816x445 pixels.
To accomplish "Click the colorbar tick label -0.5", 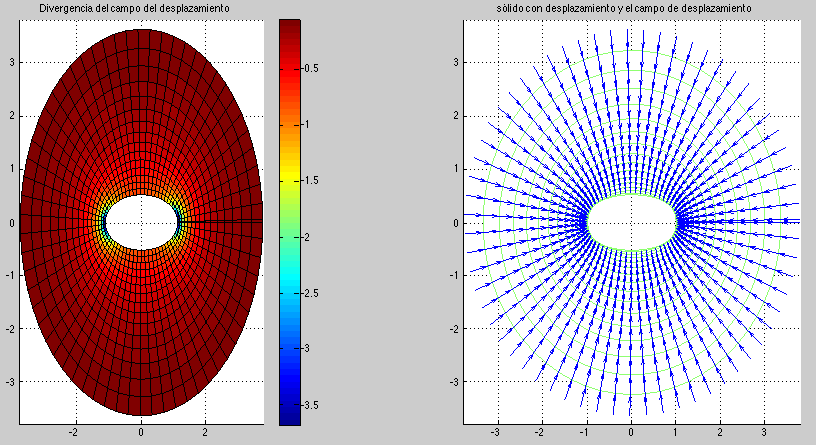I will point(312,69).
